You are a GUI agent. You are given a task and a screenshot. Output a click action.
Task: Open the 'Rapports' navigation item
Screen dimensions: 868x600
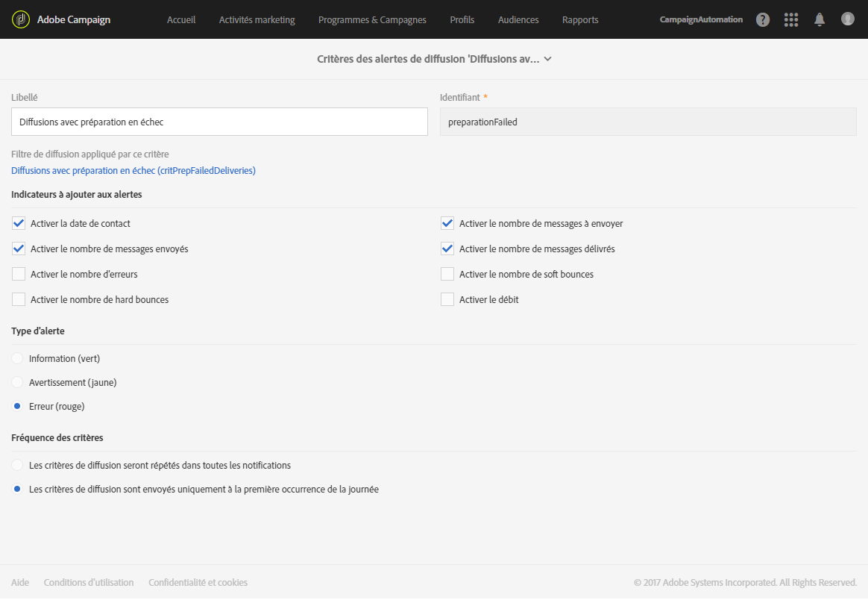[x=580, y=19]
